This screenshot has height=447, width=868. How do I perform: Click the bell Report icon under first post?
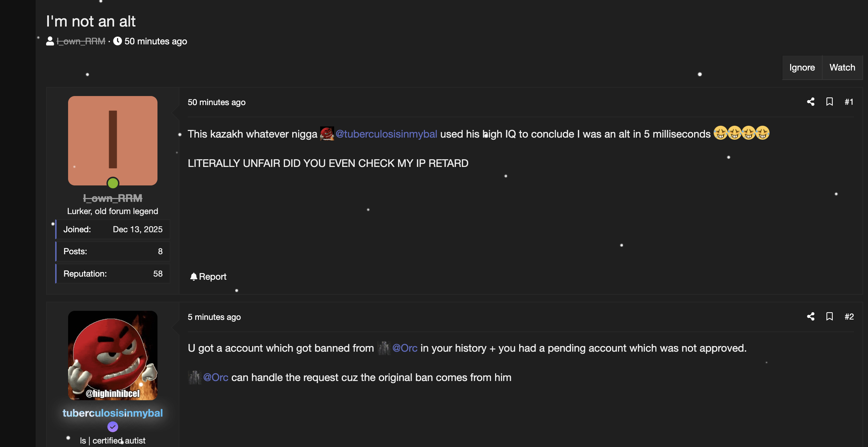click(x=194, y=277)
